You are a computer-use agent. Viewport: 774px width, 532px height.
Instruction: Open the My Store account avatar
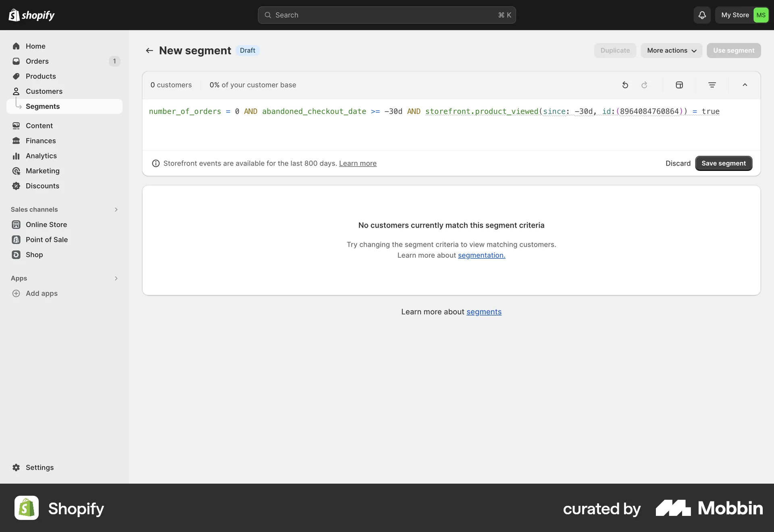click(x=762, y=15)
